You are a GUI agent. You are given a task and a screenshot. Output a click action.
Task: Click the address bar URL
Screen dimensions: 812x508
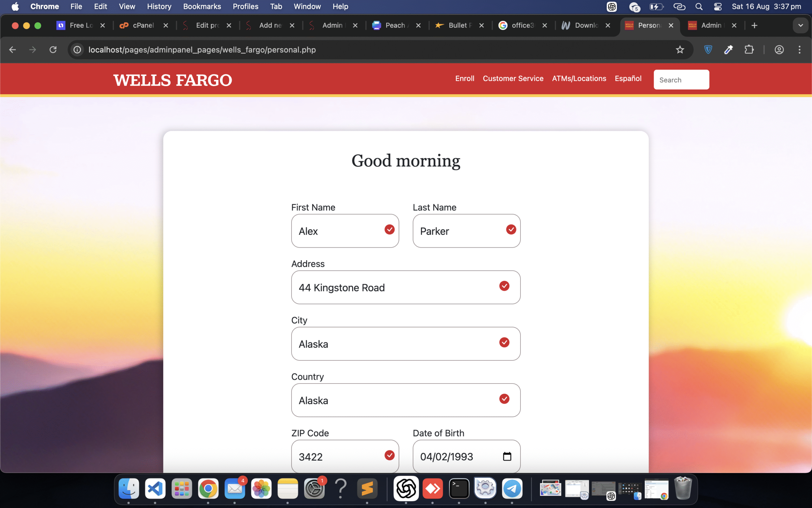tap(202, 50)
